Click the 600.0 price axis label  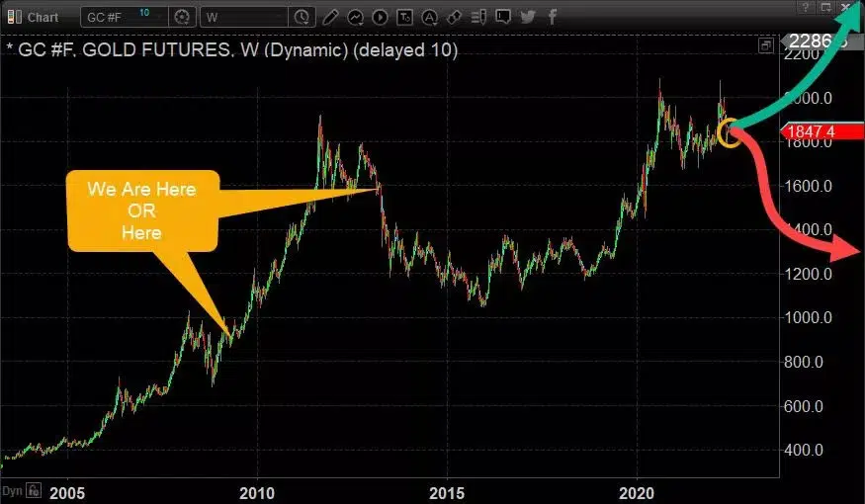point(803,406)
